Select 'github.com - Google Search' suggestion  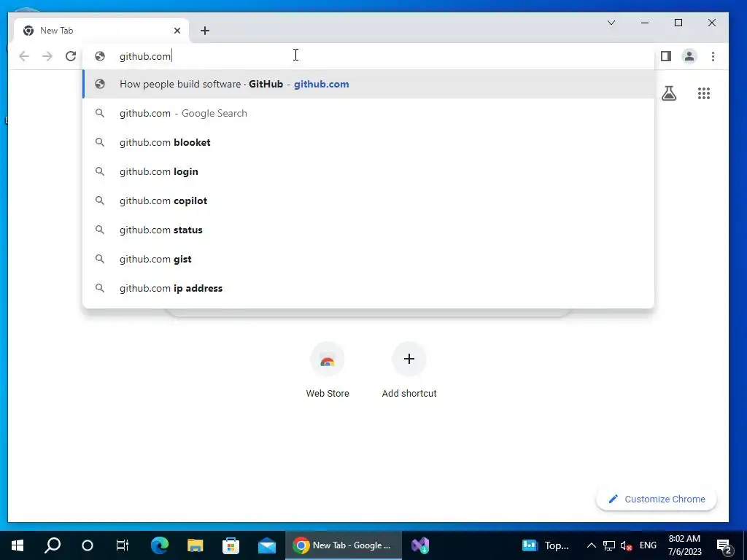[x=368, y=113]
